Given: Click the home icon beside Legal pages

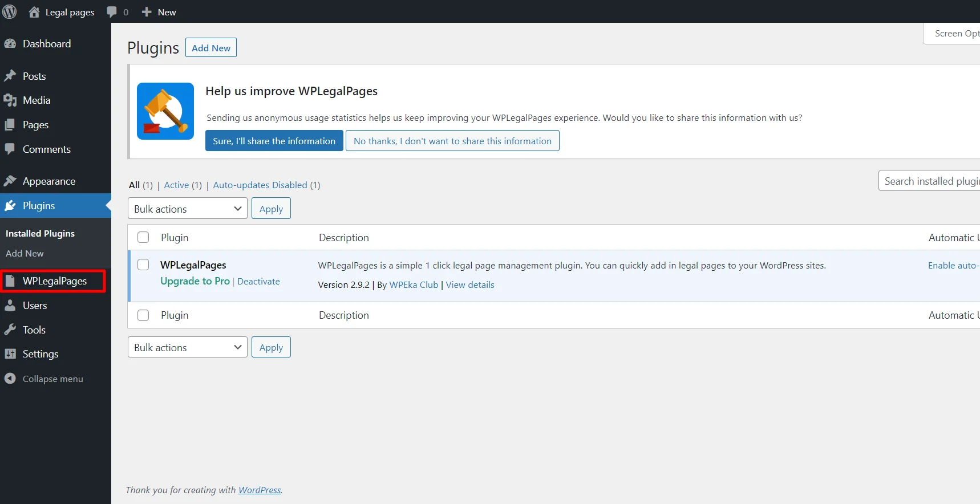Looking at the screenshot, I should tap(34, 12).
